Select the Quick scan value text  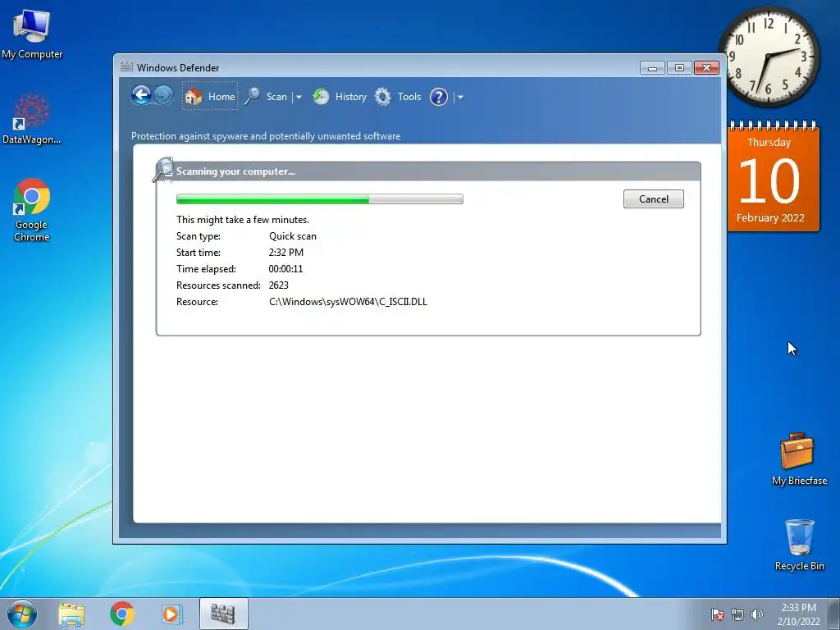293,236
